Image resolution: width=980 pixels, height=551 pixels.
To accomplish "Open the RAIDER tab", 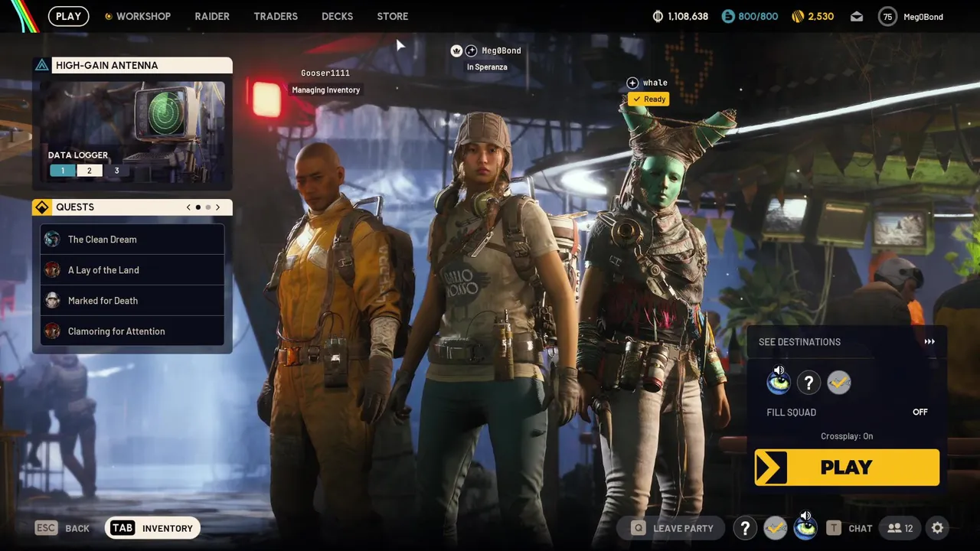I will [212, 16].
